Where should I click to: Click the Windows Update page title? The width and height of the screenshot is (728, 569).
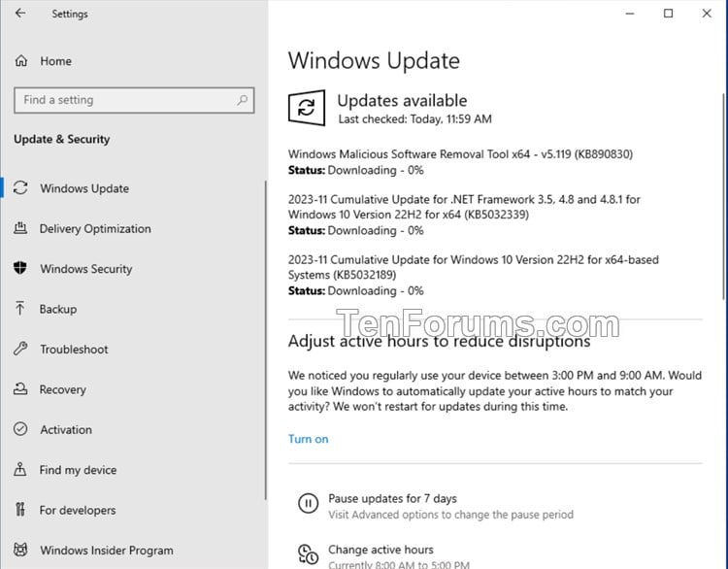(374, 60)
